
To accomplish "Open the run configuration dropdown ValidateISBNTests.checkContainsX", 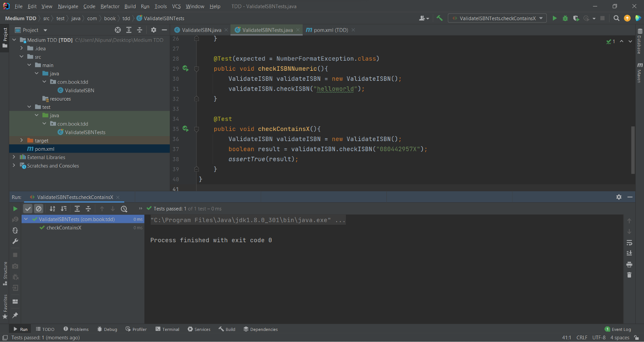I will coord(497,18).
